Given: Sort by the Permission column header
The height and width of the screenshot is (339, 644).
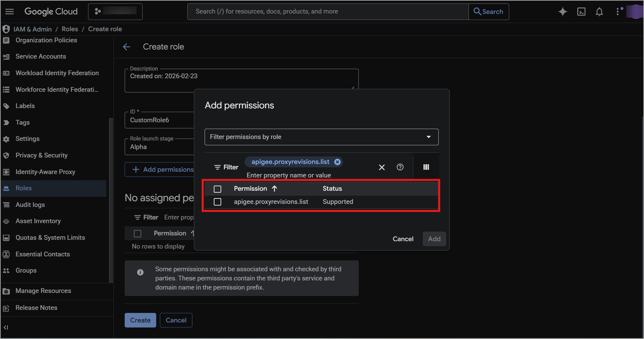Looking at the screenshot, I should tap(251, 189).
